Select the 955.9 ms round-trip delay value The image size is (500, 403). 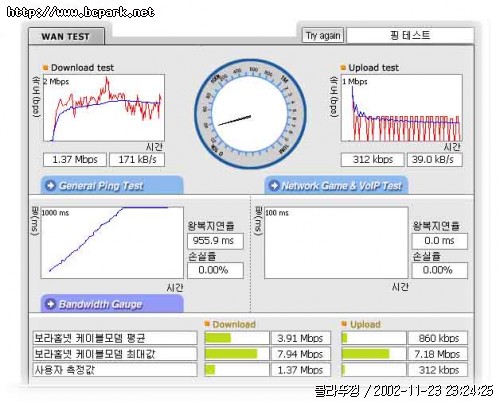click(215, 241)
